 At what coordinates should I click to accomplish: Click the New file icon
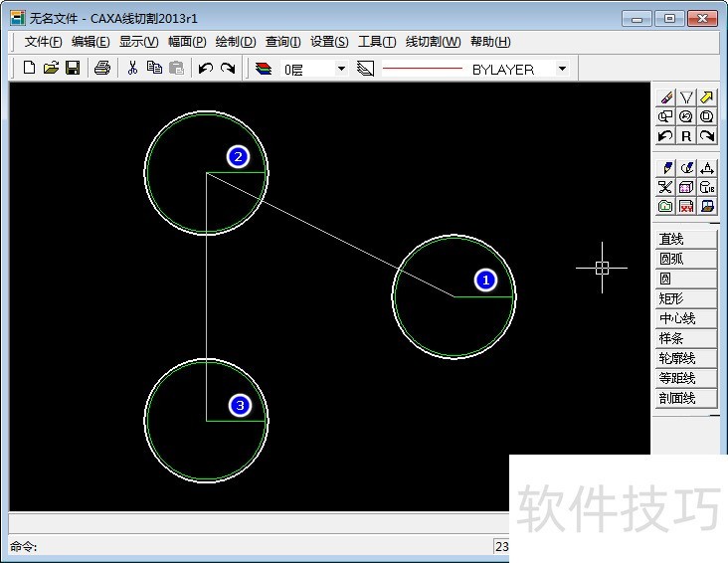click(x=29, y=69)
